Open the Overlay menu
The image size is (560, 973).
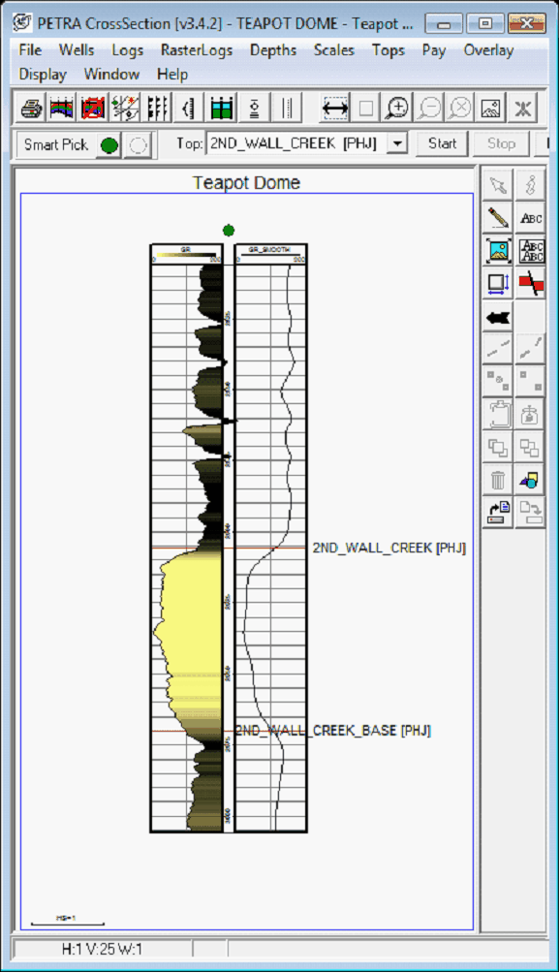point(488,50)
